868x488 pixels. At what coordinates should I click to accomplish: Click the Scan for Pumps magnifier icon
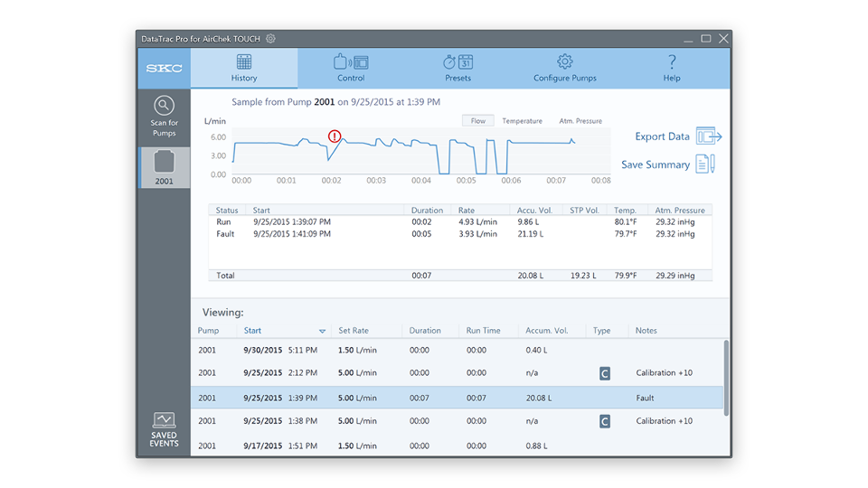point(164,105)
